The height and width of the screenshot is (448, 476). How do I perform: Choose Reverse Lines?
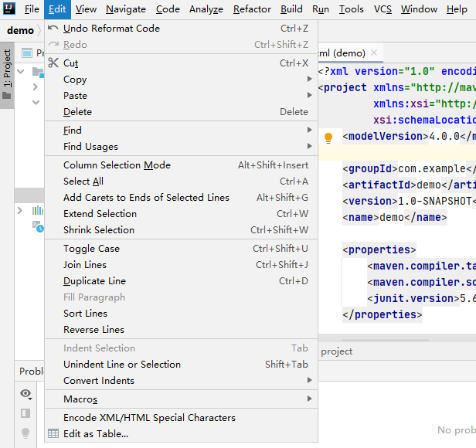182,330
